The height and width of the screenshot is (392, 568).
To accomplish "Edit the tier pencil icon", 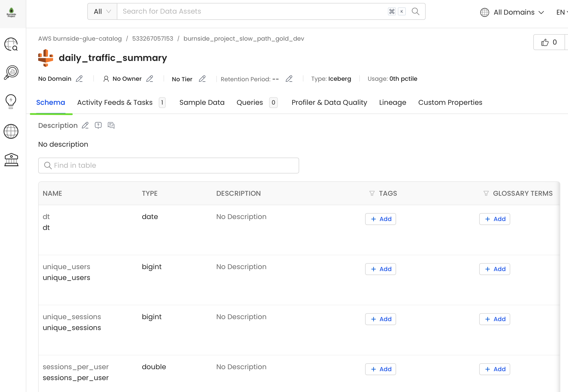I will point(202,79).
